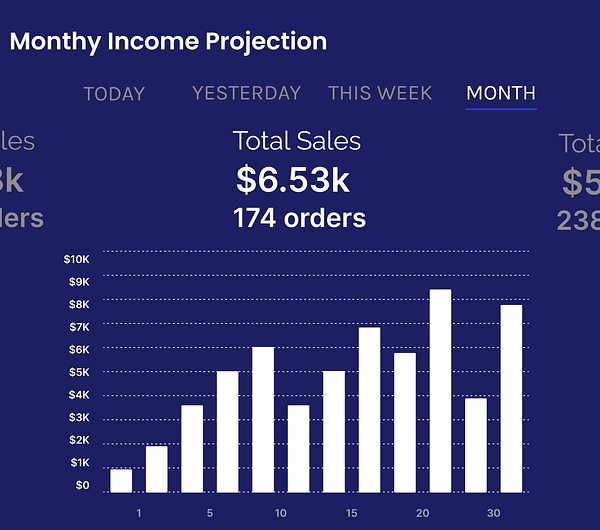Click the x-axis label 30
Viewport: 600px width, 530px height.
[493, 513]
